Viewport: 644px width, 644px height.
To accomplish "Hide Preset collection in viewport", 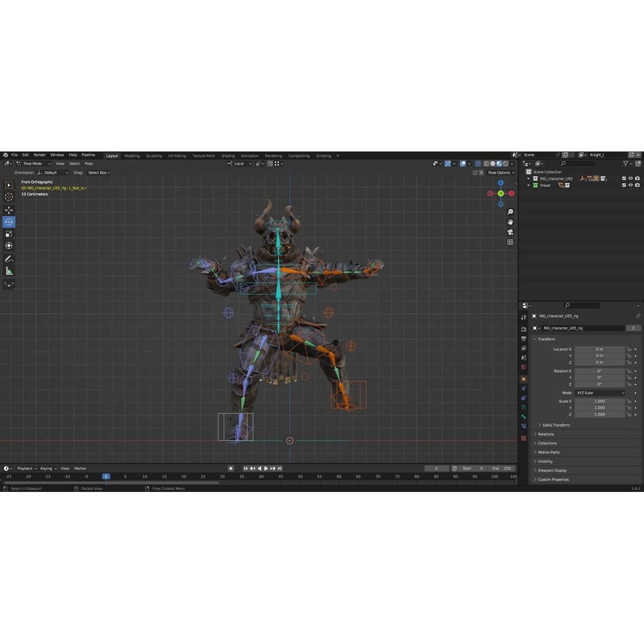I will coord(630,185).
